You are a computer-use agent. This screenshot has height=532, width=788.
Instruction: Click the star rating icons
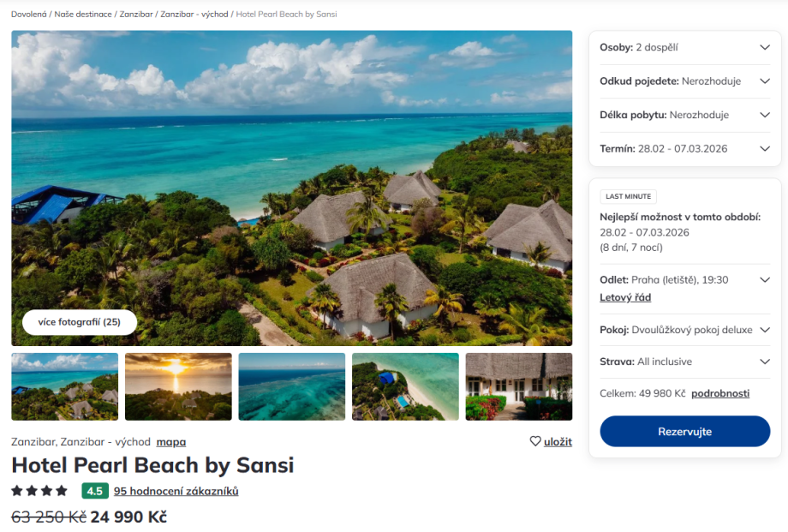pyautogui.click(x=39, y=491)
